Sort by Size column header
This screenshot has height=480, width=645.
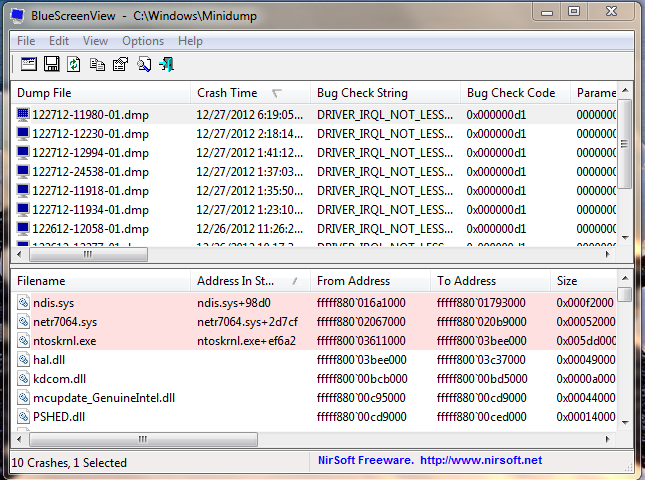coord(583,281)
